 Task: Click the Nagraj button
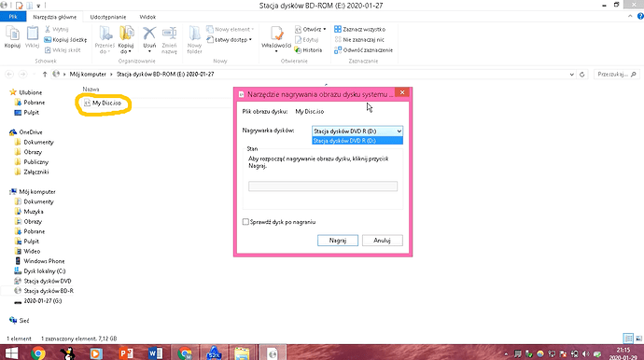(338, 241)
